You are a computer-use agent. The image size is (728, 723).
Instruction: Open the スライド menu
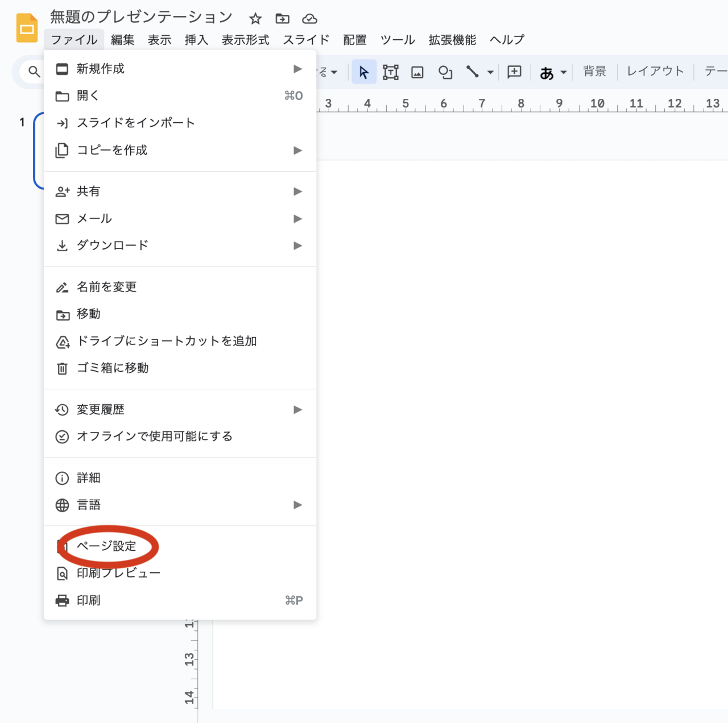click(x=306, y=40)
